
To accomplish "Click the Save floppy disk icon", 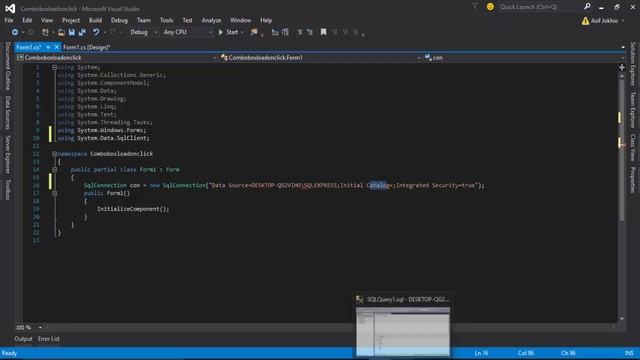I will [x=72, y=32].
